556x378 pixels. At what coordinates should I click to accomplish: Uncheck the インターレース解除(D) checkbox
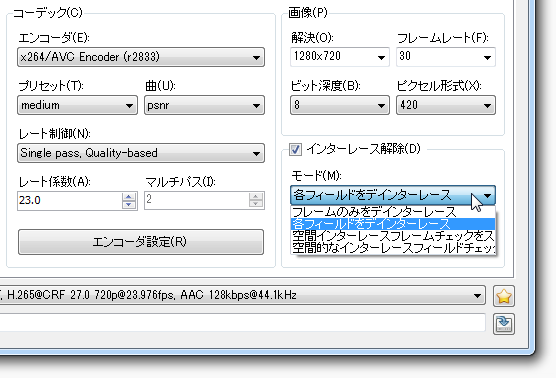pyautogui.click(x=295, y=149)
